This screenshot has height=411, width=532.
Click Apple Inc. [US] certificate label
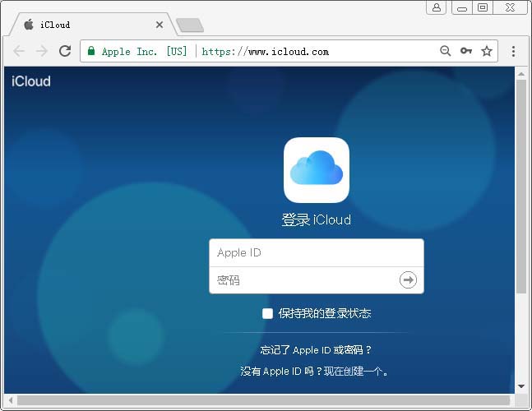pos(144,52)
